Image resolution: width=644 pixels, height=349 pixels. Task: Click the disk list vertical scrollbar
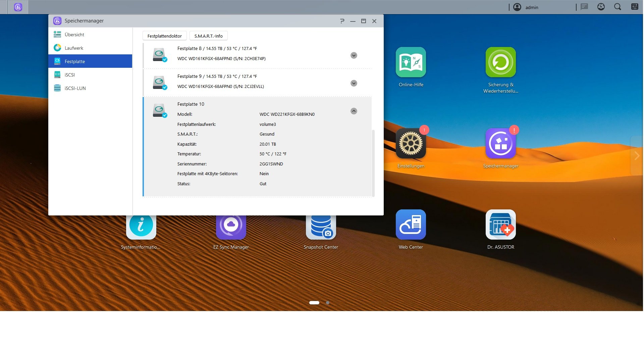373,163
